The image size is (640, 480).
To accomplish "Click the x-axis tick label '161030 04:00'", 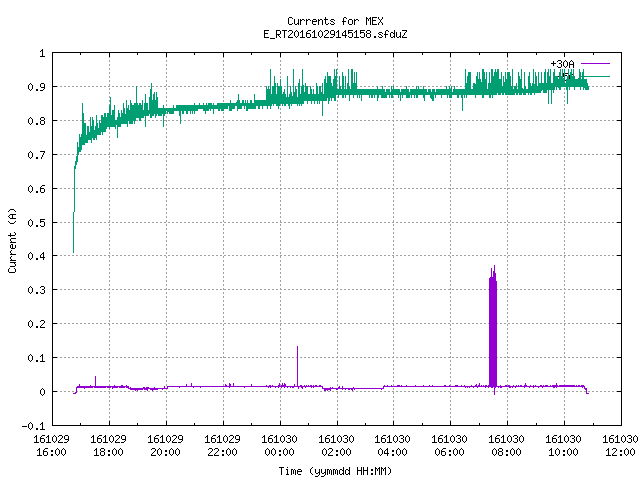I will point(393,446).
